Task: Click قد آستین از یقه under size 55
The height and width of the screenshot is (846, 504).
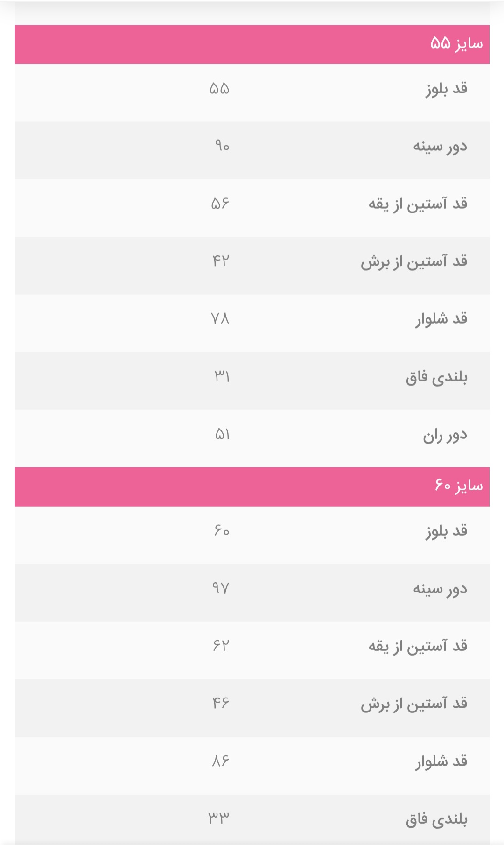Action: [418, 204]
